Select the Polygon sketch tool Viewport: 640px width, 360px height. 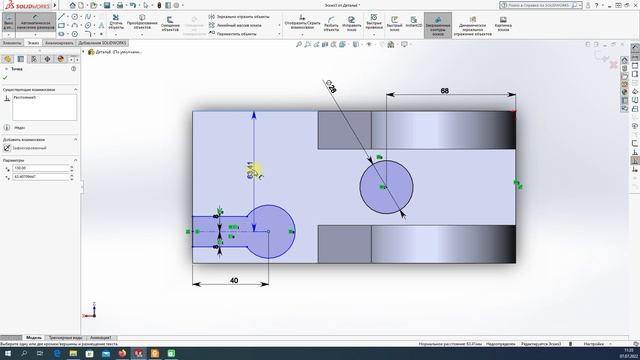pyautogui.click(x=75, y=34)
